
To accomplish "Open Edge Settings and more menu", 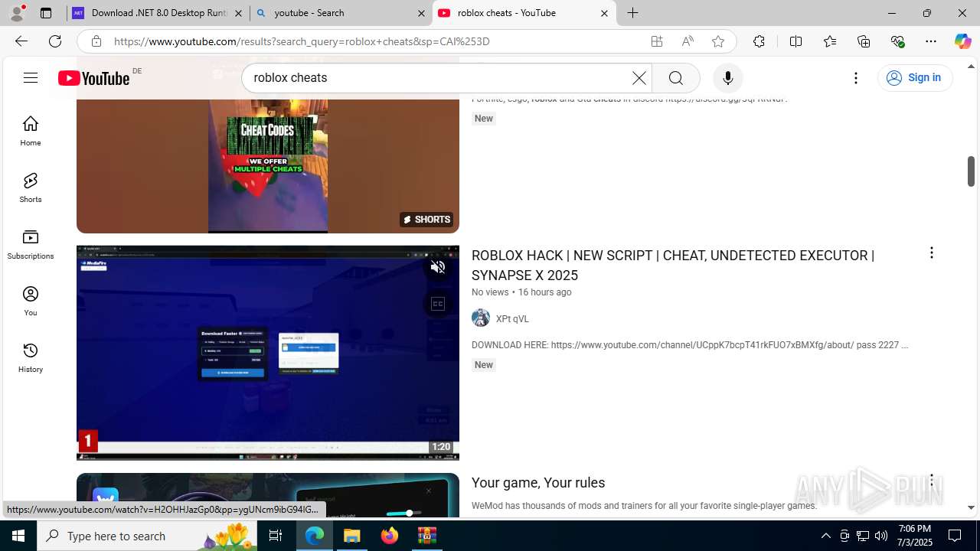I will (931, 41).
